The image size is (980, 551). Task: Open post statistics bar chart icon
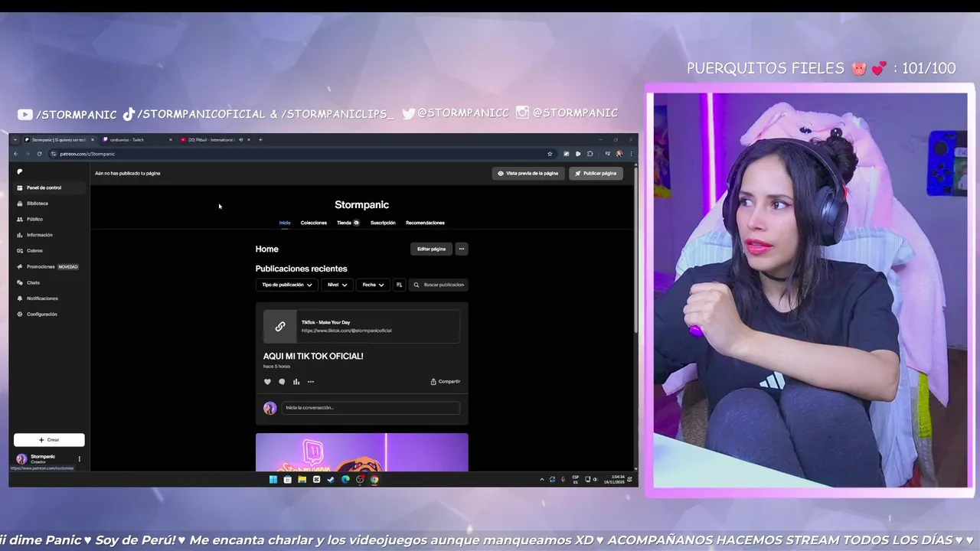(296, 381)
